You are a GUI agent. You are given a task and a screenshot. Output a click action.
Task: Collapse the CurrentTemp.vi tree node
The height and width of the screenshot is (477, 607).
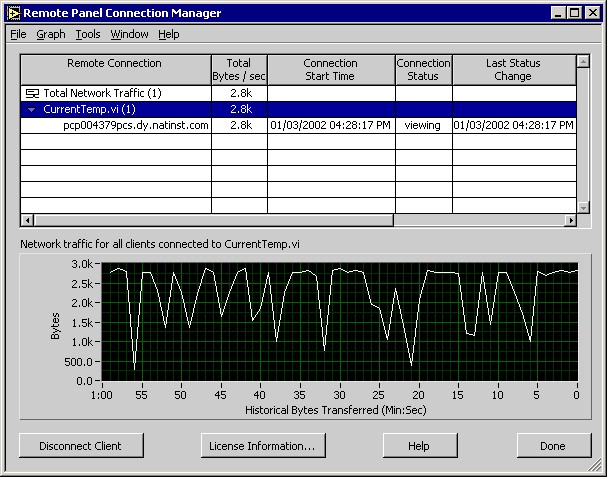32,110
